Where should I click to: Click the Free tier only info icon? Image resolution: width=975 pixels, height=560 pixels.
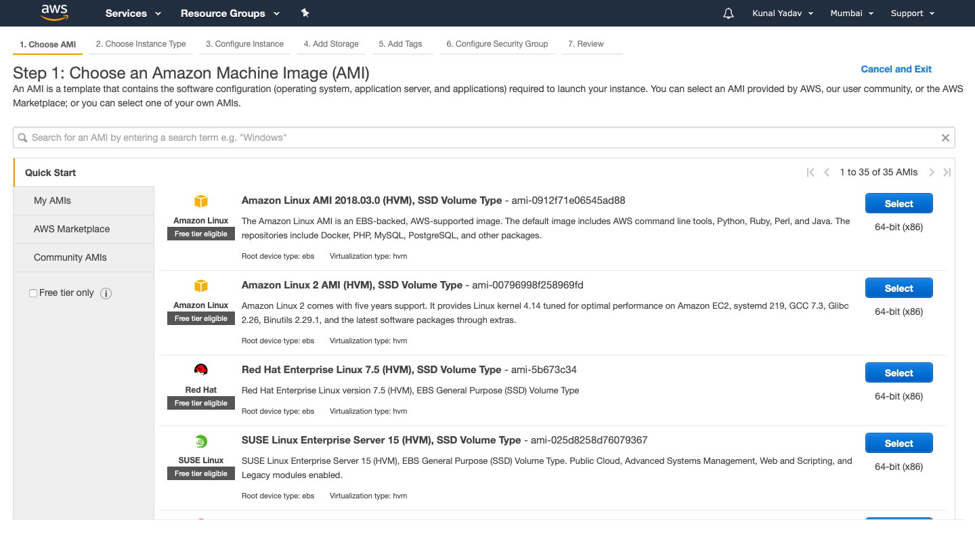pos(106,293)
